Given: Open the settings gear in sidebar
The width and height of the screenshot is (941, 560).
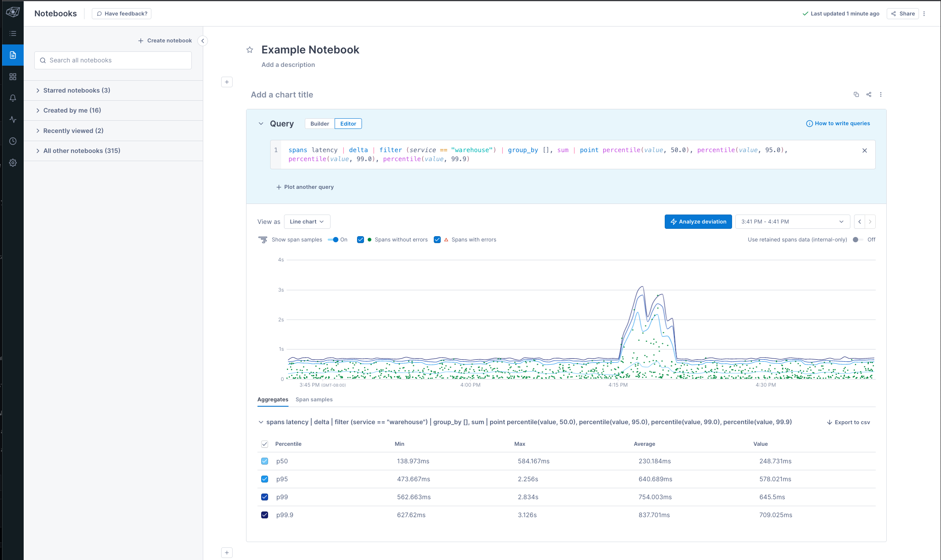Looking at the screenshot, I should click(x=13, y=163).
